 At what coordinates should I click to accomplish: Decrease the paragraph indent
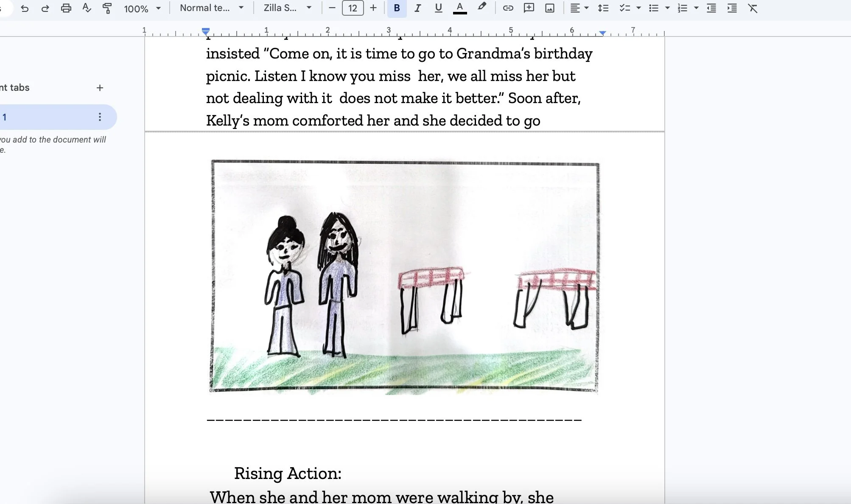tap(711, 8)
